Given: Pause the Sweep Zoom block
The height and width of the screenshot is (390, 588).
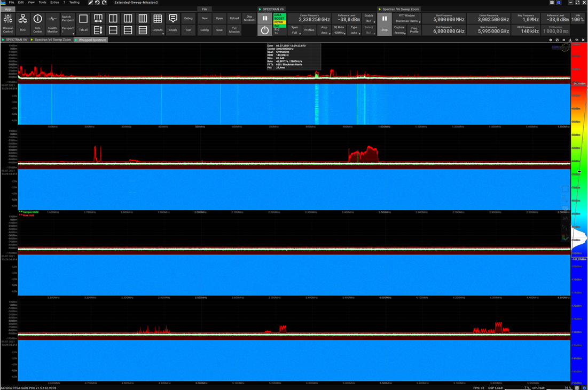Looking at the screenshot, I should click(x=385, y=24).
